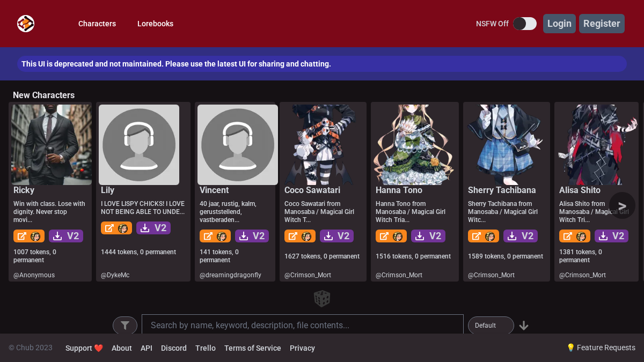Viewport: 644px width, 362px height.
Task: Click the Login button
Action: tap(559, 24)
